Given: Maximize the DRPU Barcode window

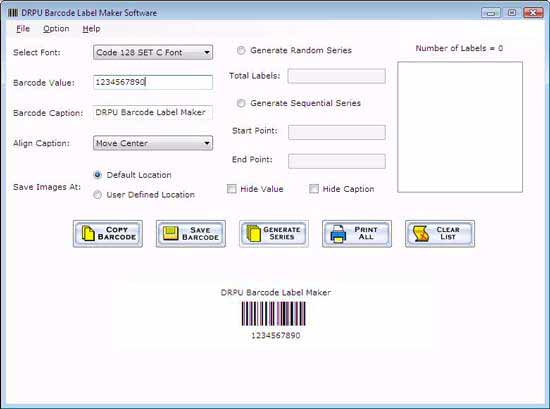Looking at the screenshot, I should pos(512,13).
